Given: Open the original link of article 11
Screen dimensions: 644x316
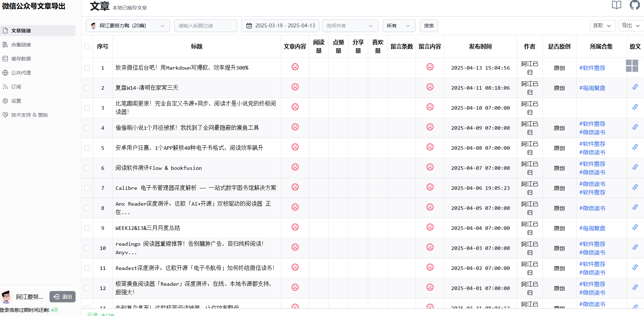Looking at the screenshot, I should pos(635,267).
